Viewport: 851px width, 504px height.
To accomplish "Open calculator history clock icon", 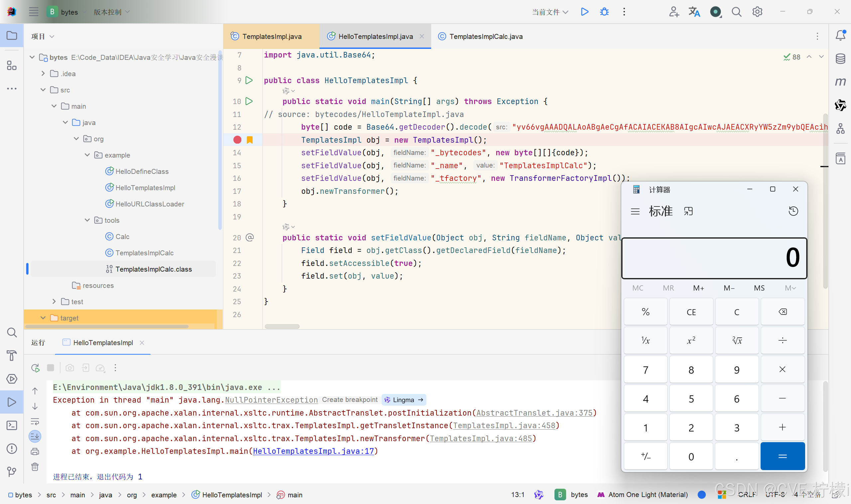I will [793, 211].
